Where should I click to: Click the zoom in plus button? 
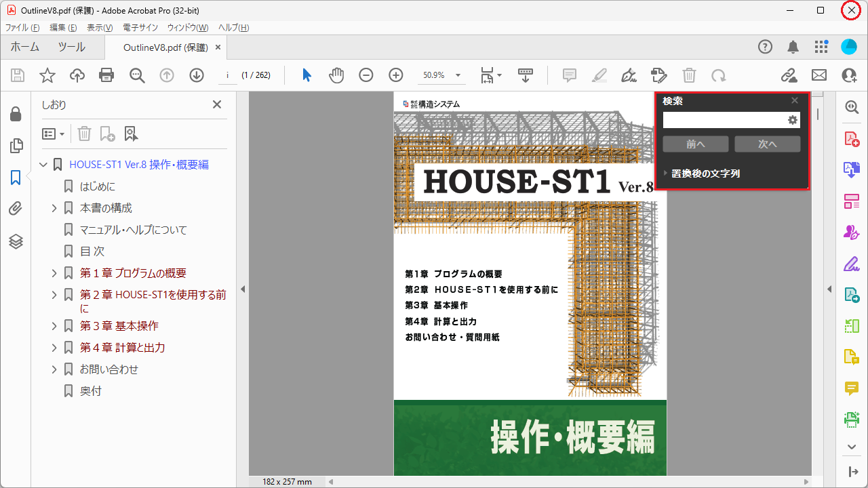point(396,75)
